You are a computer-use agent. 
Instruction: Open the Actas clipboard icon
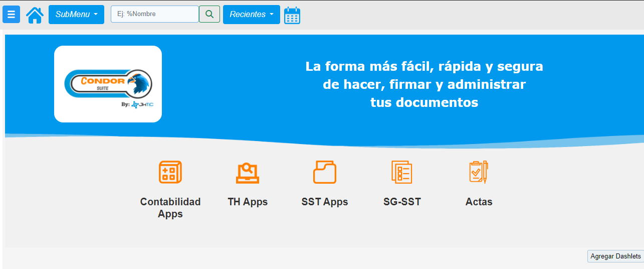tap(479, 172)
